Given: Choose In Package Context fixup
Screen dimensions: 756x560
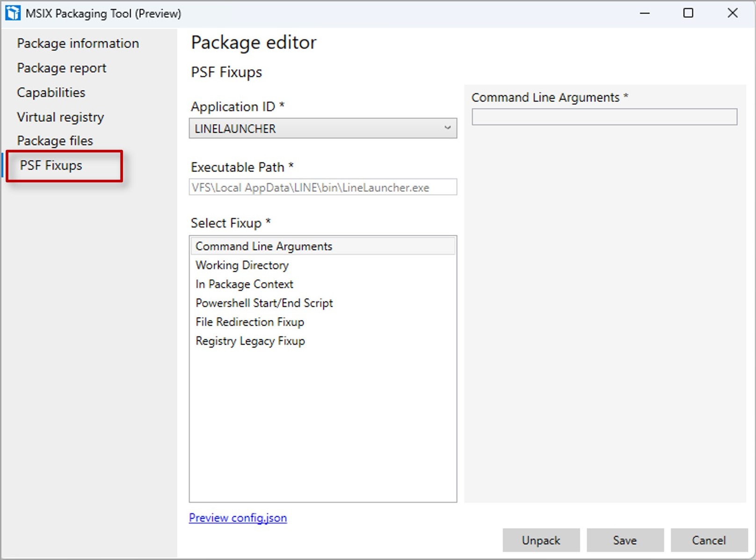Looking at the screenshot, I should point(244,284).
